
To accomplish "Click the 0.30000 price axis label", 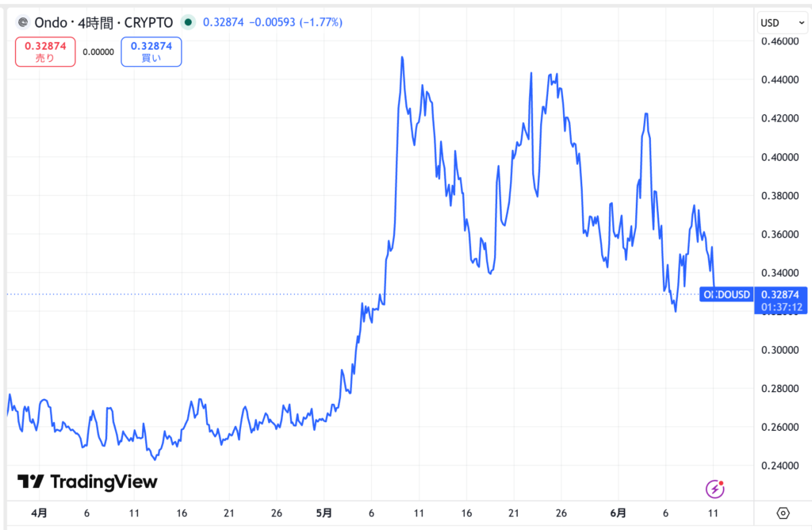I will 780,350.
